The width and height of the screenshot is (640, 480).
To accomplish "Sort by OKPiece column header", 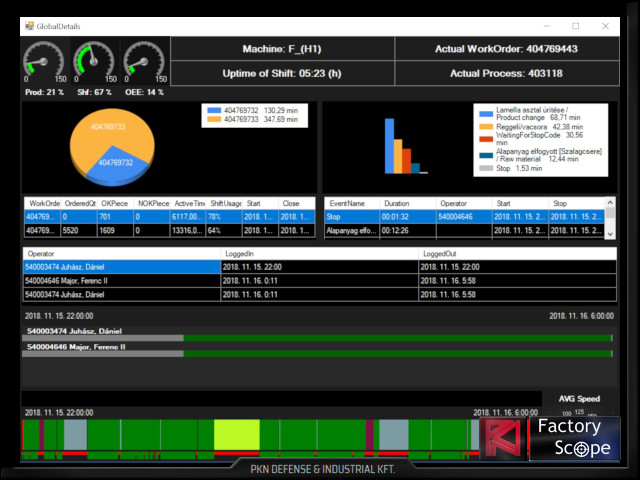I will tap(115, 203).
